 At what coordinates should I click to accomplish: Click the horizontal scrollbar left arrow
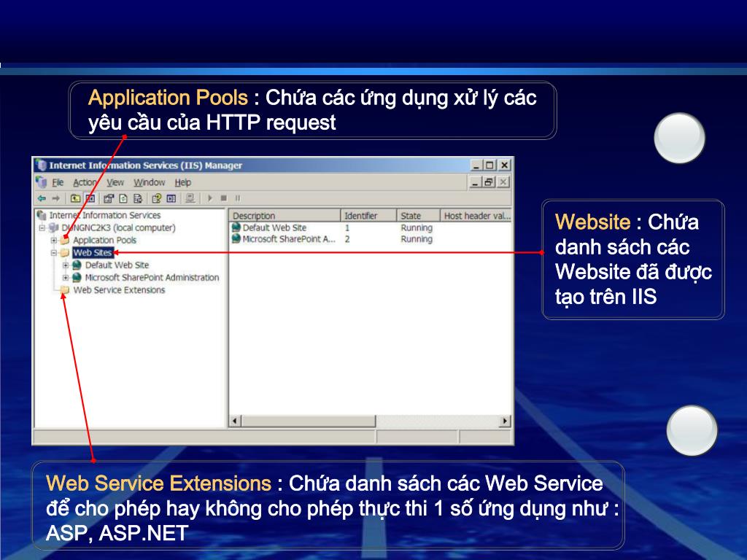click(x=236, y=421)
